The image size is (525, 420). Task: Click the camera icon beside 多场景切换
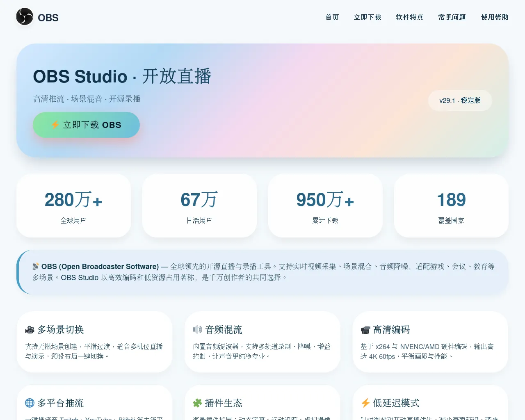[x=30, y=330]
